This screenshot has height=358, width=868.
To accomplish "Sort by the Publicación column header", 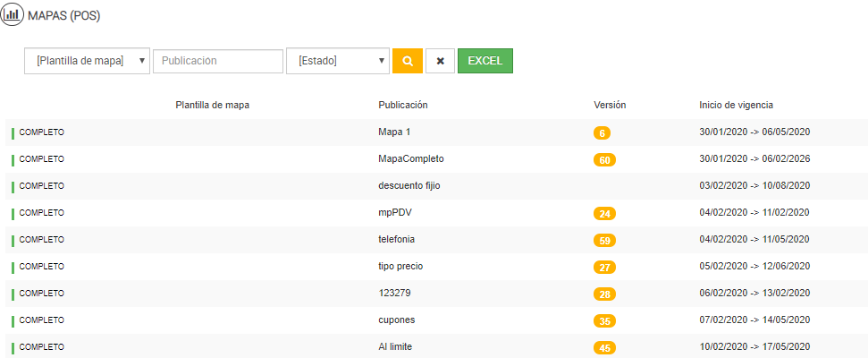I will [x=403, y=105].
